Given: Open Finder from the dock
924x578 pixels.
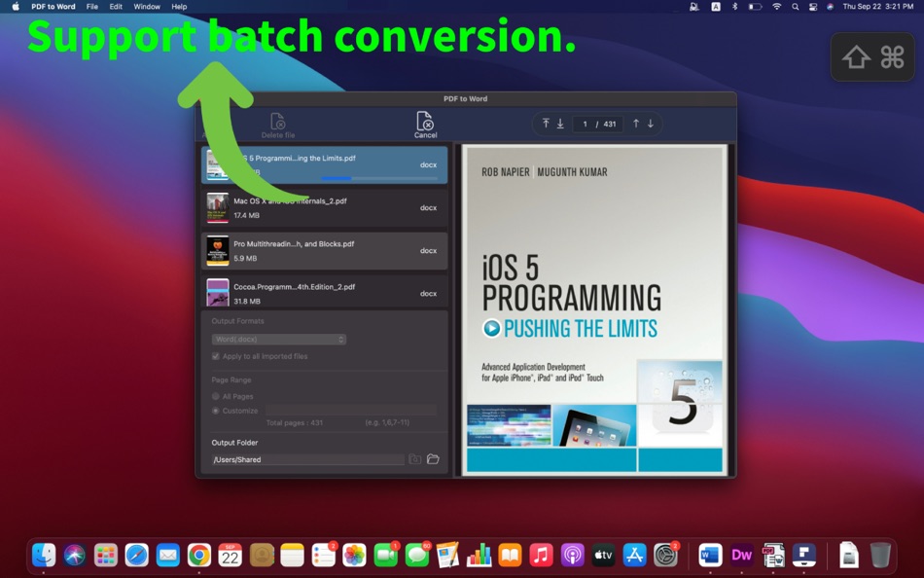Looking at the screenshot, I should coord(44,555).
